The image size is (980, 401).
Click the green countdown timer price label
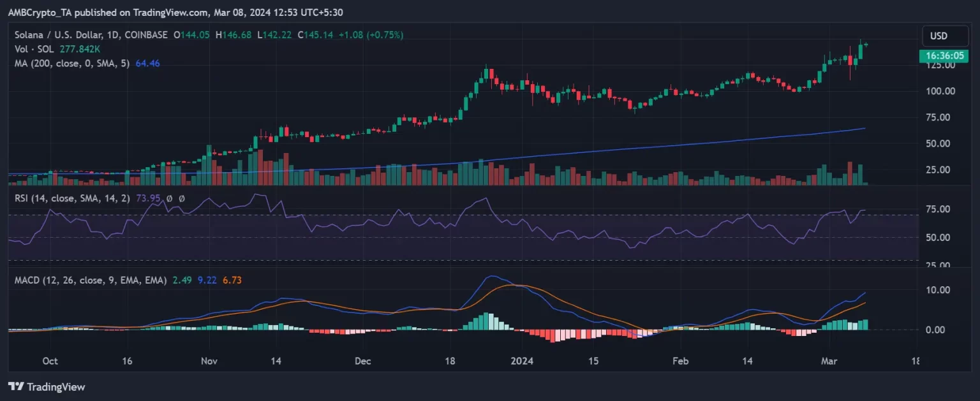pos(939,56)
